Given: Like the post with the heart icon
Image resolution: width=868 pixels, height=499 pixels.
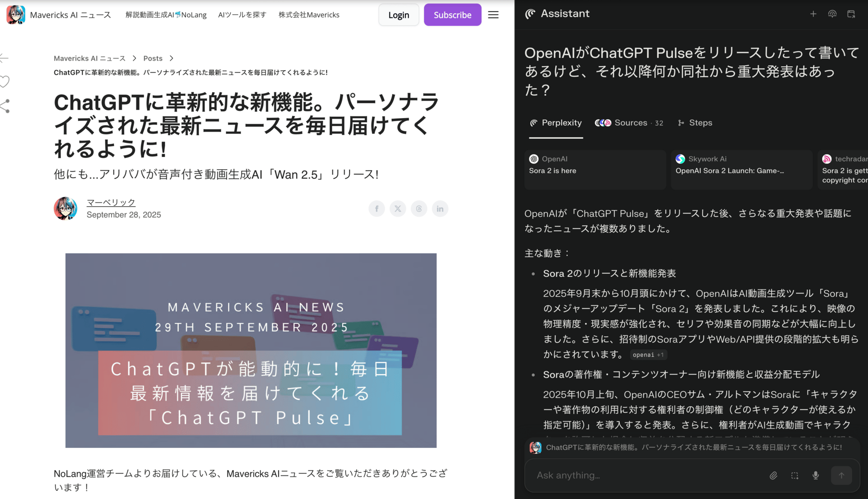Looking at the screenshot, I should click(x=5, y=81).
